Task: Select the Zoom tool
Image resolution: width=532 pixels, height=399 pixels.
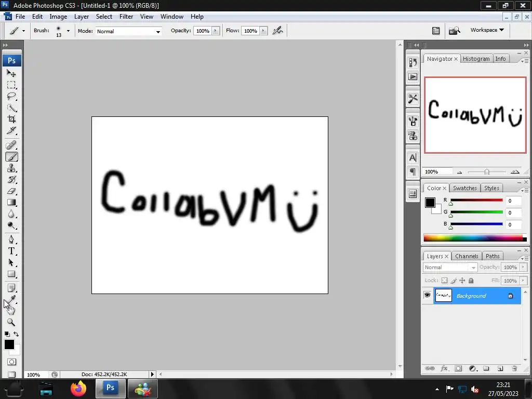Action: click(11, 322)
